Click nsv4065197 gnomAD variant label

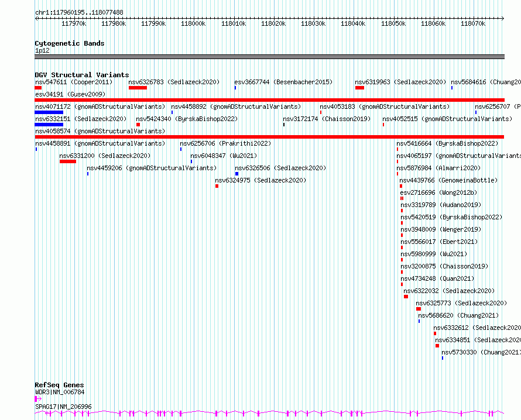458,156
